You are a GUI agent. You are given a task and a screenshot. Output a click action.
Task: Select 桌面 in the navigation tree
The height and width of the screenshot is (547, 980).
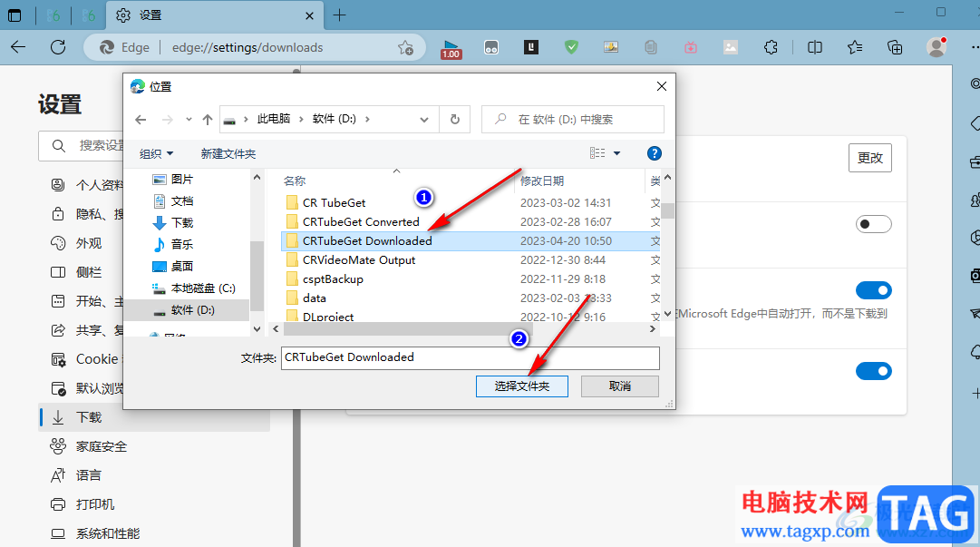pos(182,267)
